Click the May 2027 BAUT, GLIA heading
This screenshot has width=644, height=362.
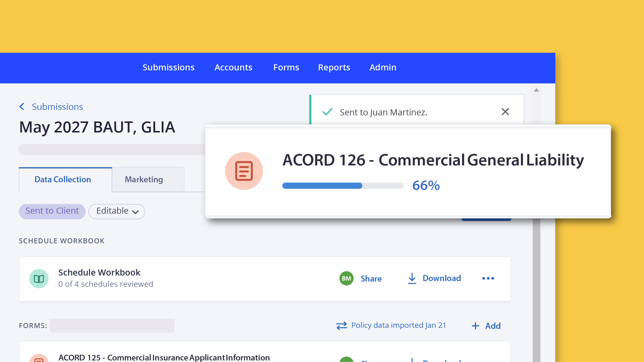pos(97,127)
